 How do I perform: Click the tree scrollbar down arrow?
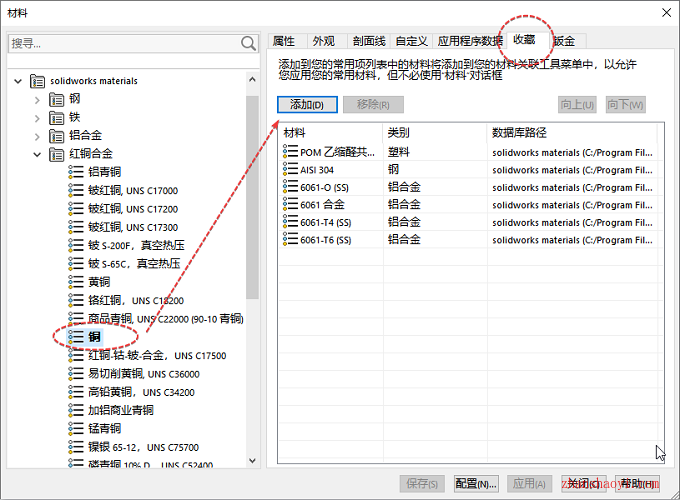252,461
